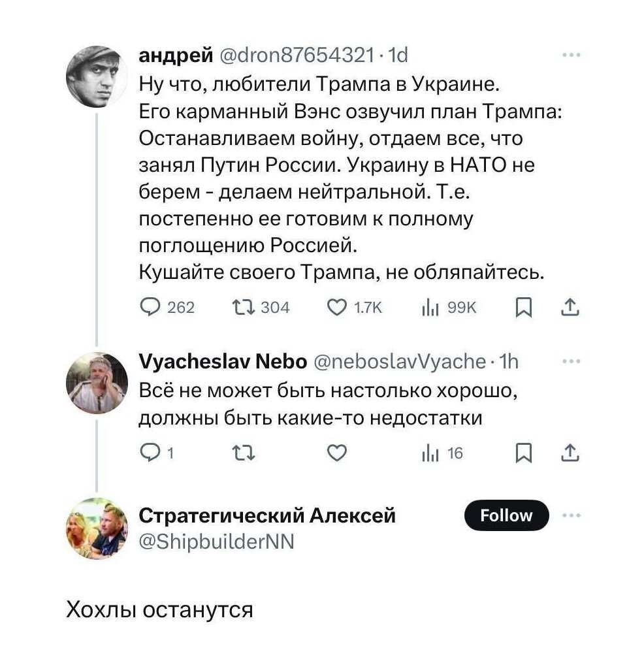Open @ShipbuilderNN profile handle
644x663 pixels.
pyautogui.click(x=217, y=541)
